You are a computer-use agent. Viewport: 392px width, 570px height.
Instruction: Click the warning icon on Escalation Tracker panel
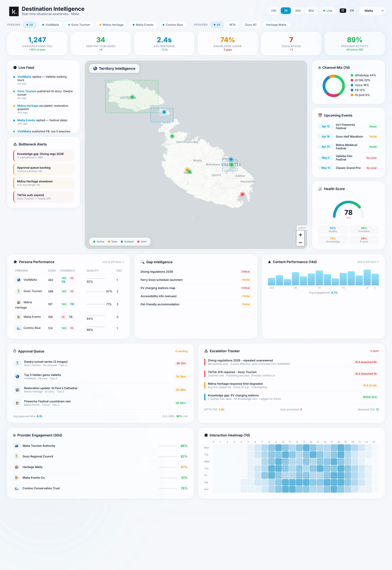click(x=206, y=351)
